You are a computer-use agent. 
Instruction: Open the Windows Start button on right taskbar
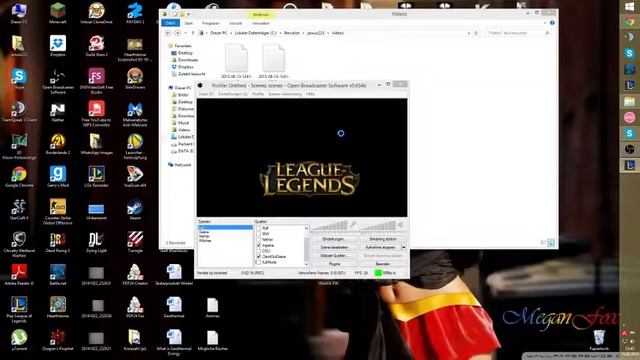629,7
